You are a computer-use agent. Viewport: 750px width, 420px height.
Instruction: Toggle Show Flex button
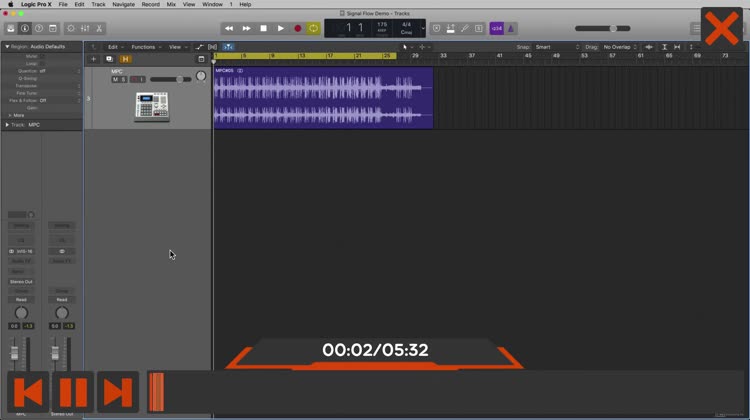click(213, 47)
